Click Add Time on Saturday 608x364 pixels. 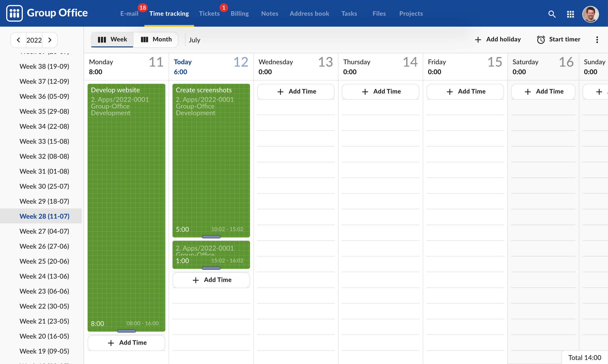click(543, 91)
